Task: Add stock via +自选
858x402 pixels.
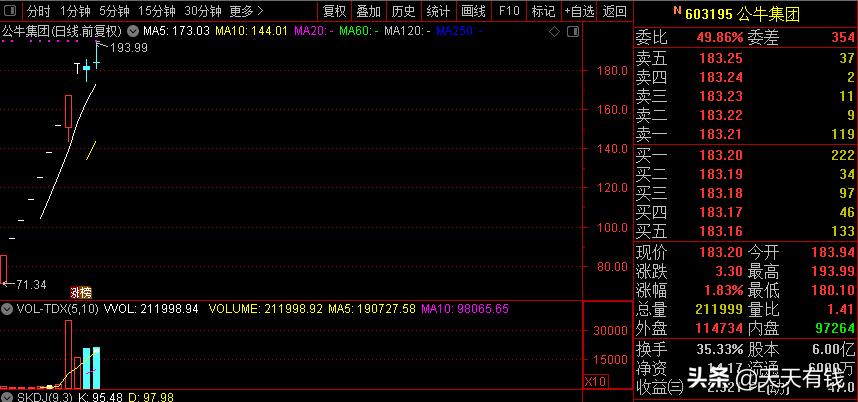Action: 579,11
